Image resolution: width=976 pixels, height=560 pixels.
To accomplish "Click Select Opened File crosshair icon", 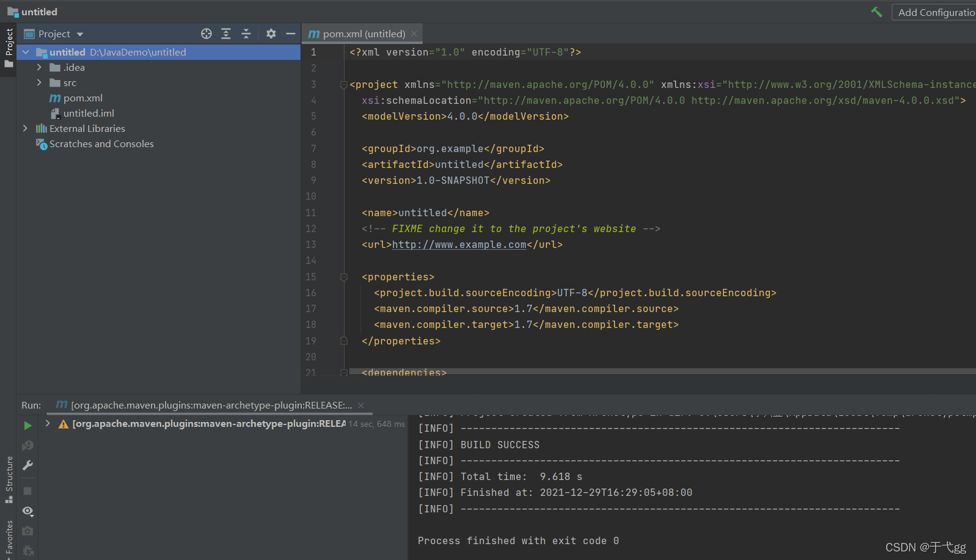I will (x=206, y=34).
